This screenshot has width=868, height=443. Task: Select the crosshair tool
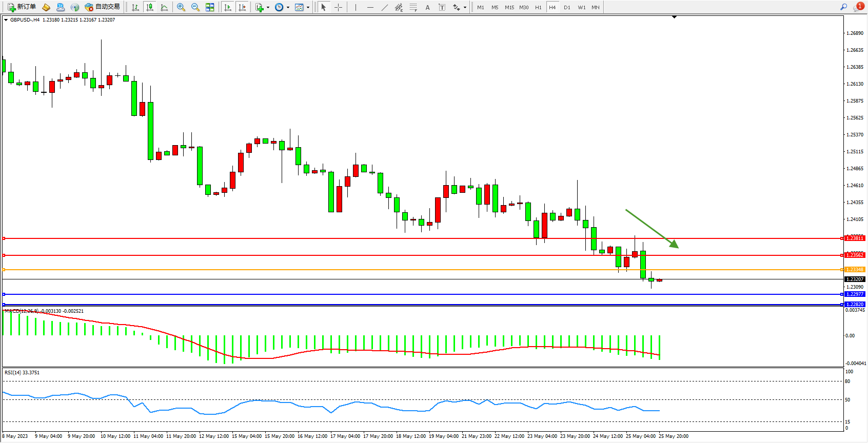(338, 7)
